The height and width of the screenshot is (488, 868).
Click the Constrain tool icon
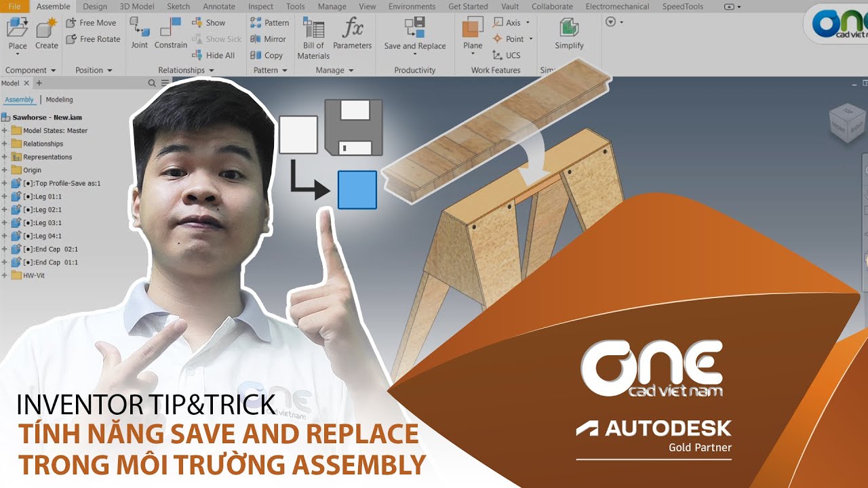(171, 28)
